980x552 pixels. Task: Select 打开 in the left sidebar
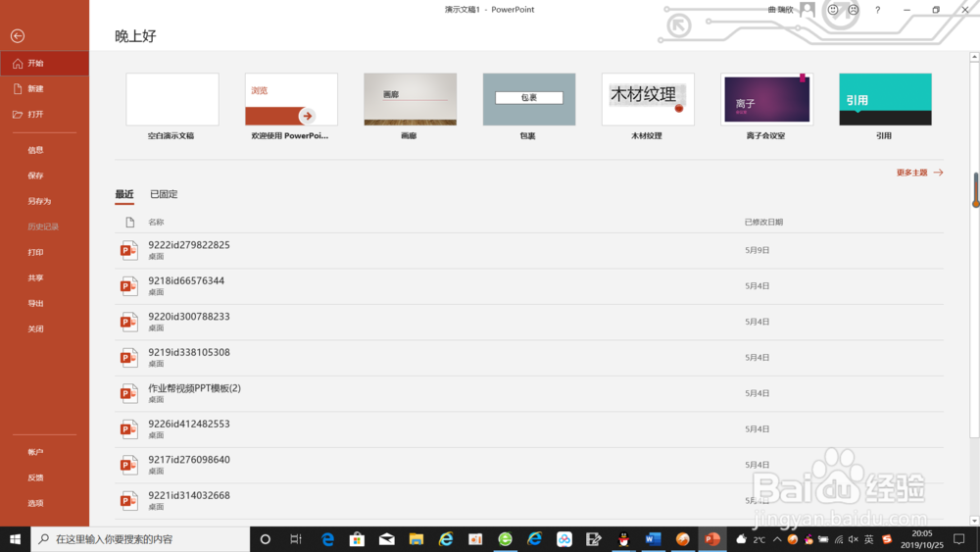44,115
